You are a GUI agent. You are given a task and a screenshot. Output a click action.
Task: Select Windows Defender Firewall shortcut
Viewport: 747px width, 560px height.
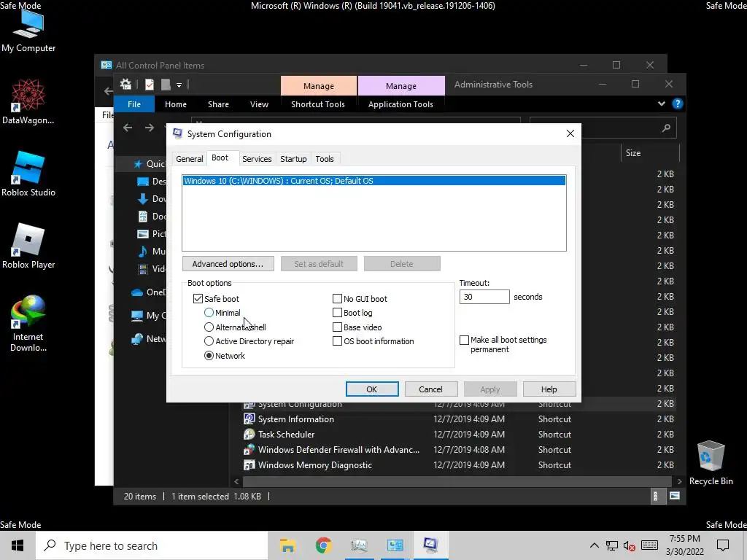click(332, 449)
